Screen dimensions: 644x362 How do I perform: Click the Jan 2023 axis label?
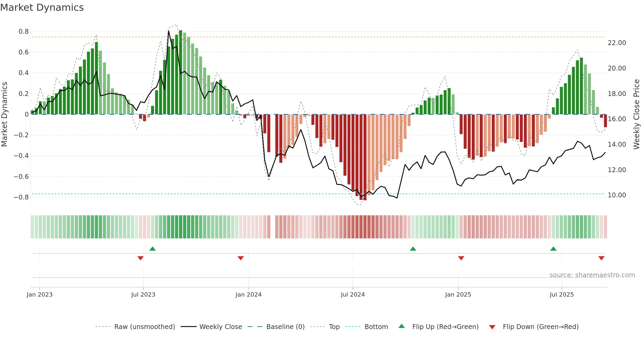click(x=40, y=294)
